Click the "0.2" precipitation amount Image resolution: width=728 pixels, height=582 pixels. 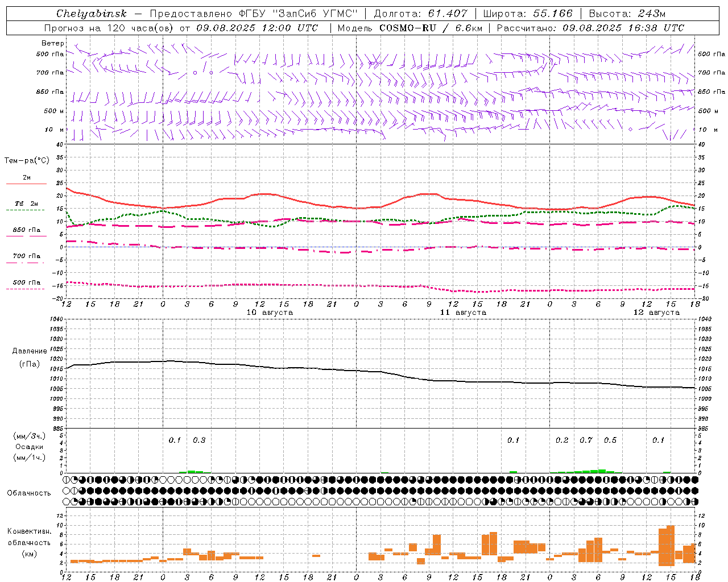pyautogui.click(x=562, y=440)
